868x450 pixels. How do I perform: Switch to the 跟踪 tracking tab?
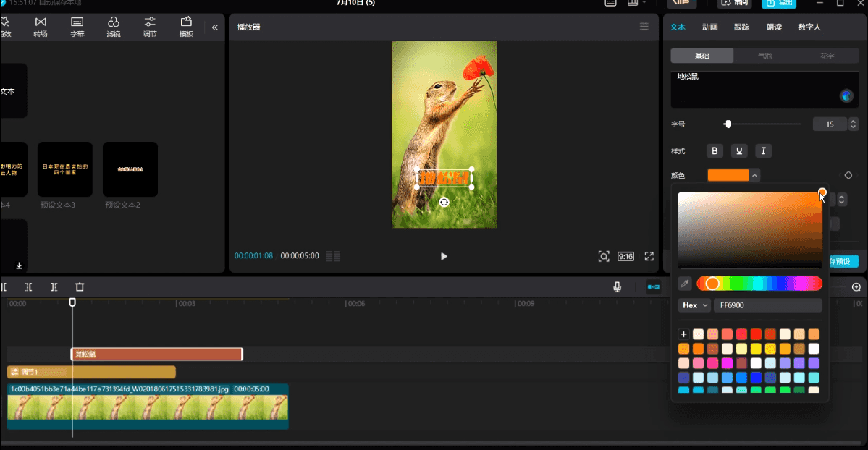(741, 27)
